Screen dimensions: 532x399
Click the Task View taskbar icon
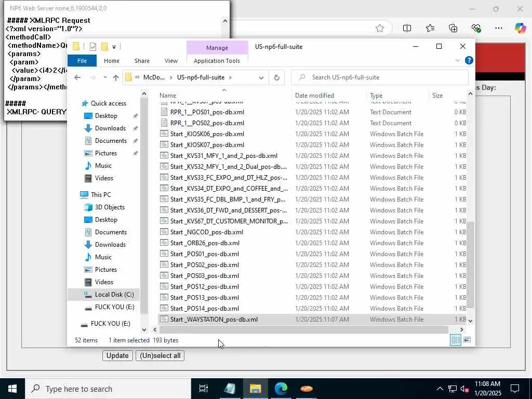pos(203,389)
